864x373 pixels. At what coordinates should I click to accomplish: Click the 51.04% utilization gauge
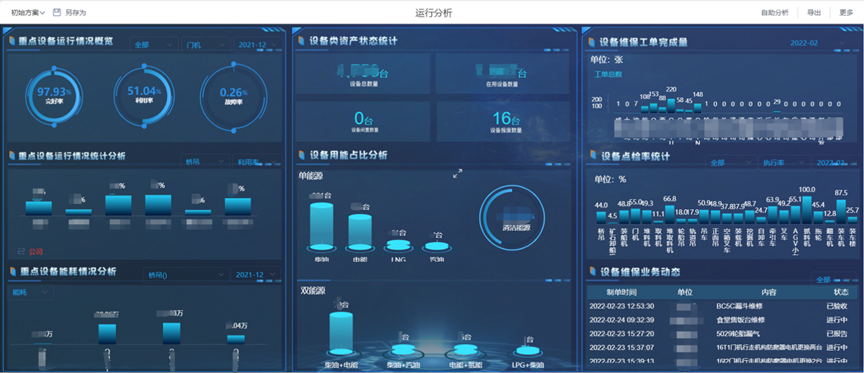(x=144, y=96)
